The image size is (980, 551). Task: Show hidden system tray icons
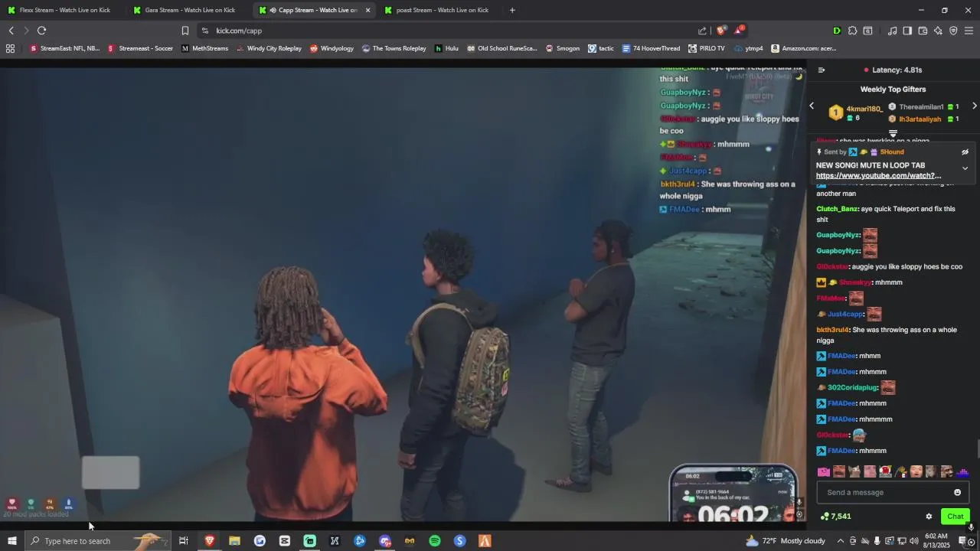tap(840, 541)
